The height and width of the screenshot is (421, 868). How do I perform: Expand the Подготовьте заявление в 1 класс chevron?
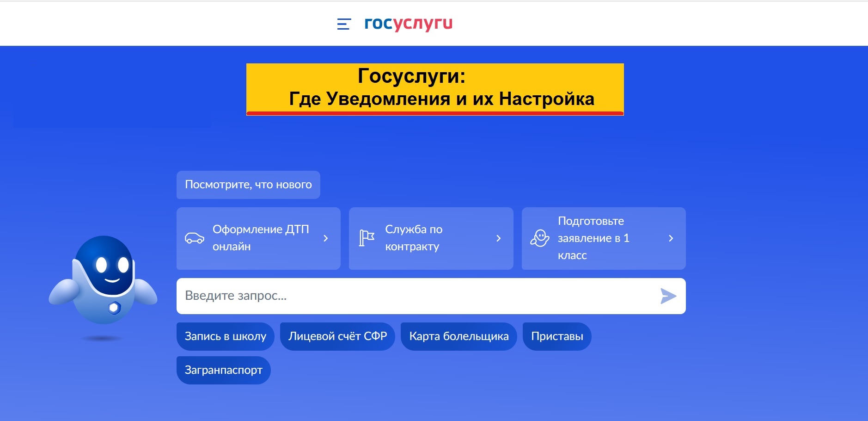[671, 238]
